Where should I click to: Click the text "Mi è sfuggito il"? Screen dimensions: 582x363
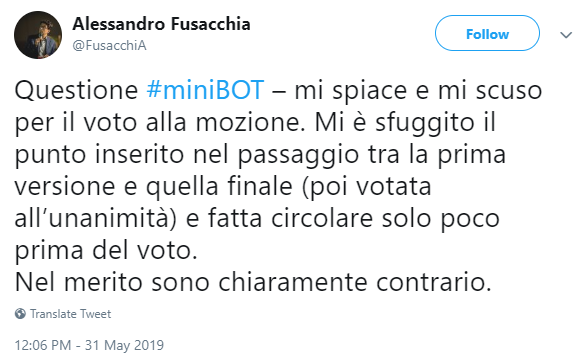click(x=405, y=123)
